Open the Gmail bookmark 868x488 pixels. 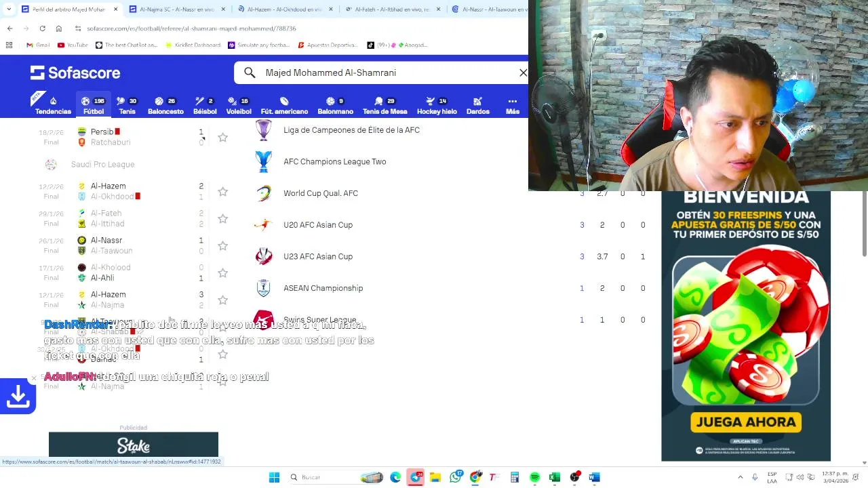click(x=38, y=45)
